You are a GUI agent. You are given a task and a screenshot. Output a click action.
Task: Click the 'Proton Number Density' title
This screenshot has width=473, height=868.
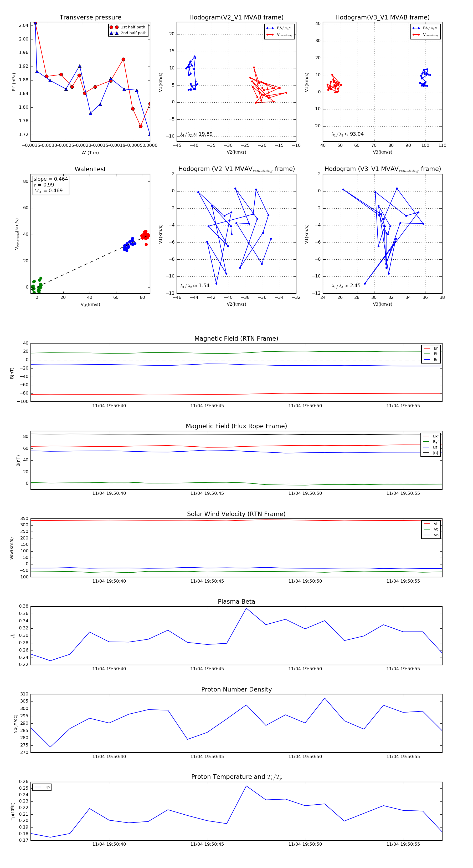point(236,689)
